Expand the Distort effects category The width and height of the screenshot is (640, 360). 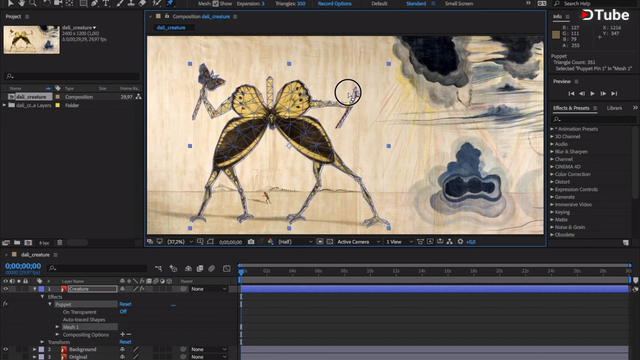(x=552, y=182)
